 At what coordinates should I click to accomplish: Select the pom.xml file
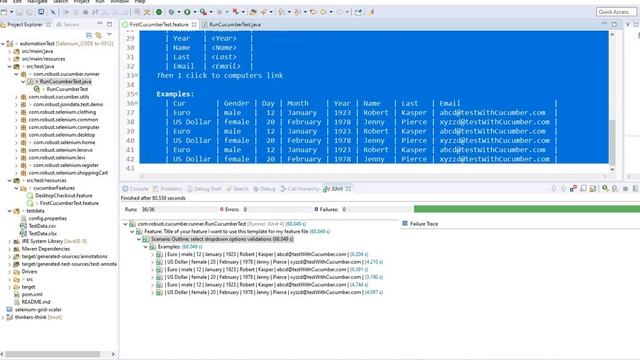point(32,294)
